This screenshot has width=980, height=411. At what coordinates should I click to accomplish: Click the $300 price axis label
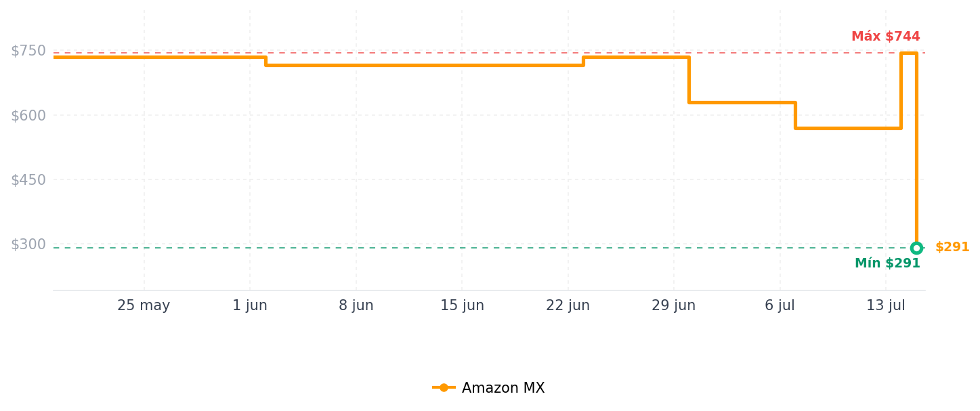[28, 244]
